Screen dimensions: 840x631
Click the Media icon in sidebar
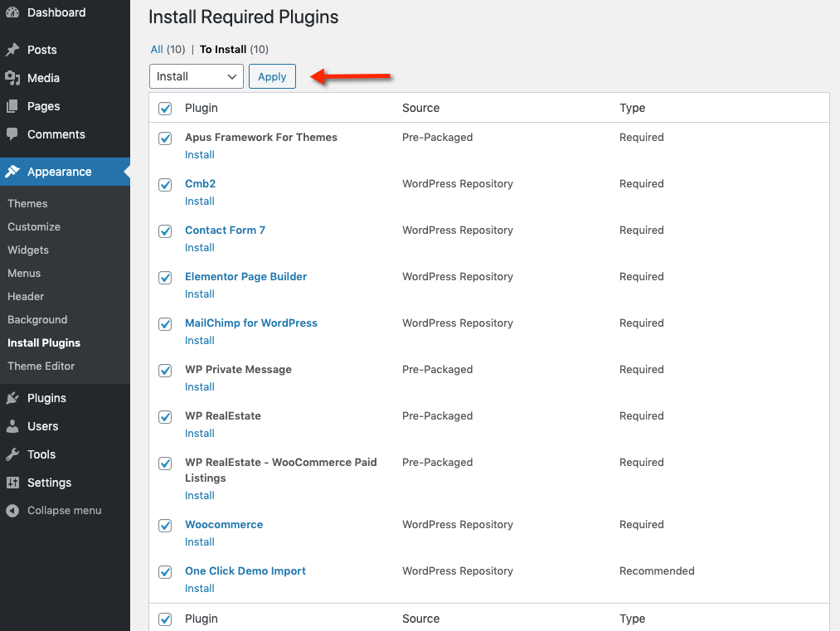pos(12,78)
